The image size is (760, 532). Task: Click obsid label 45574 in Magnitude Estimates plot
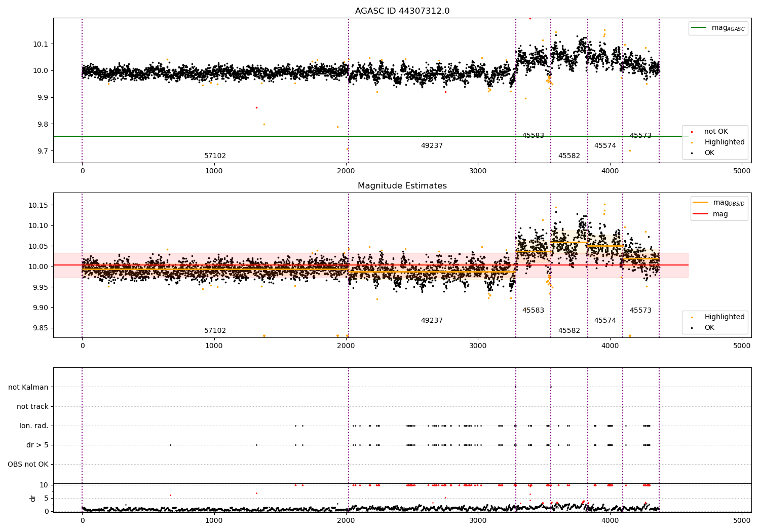click(605, 321)
